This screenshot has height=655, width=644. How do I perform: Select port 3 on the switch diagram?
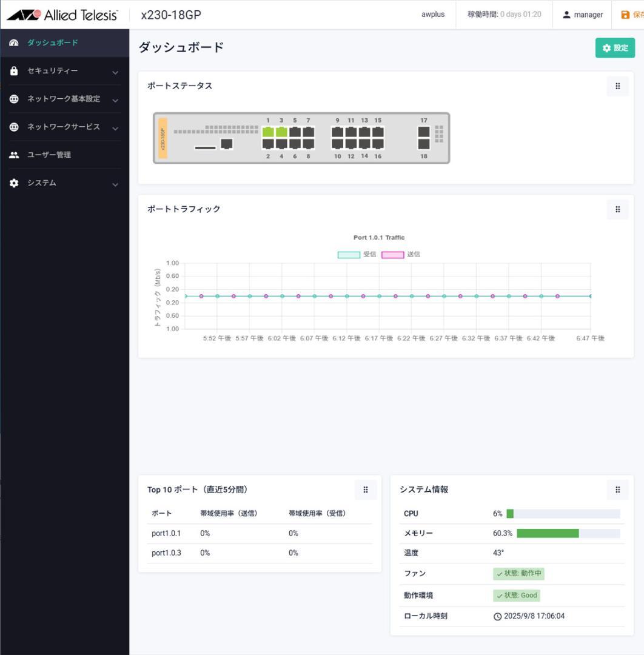coord(281,132)
